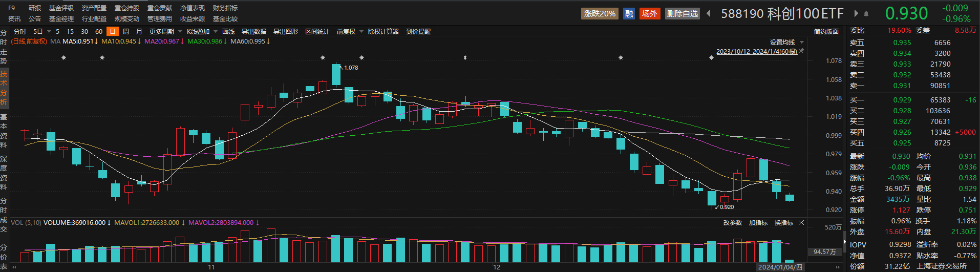Select the 60 minute period
The image size is (980, 272).
click(x=99, y=32)
